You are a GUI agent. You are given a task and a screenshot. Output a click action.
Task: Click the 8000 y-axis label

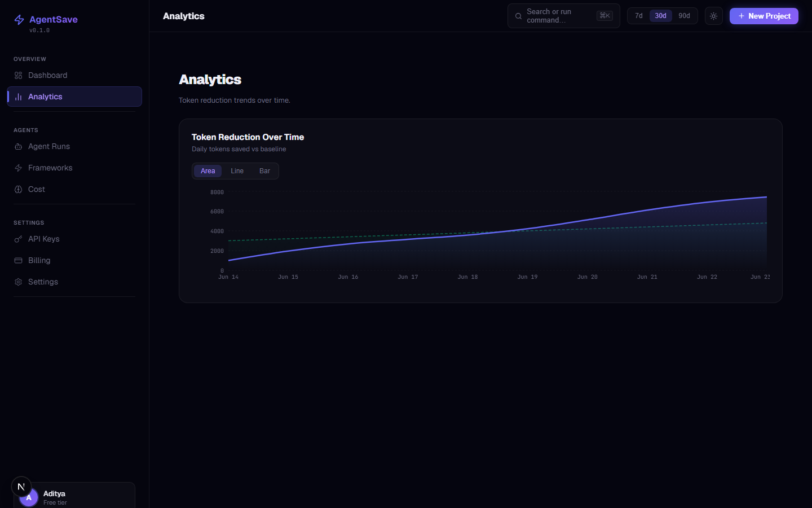217,192
